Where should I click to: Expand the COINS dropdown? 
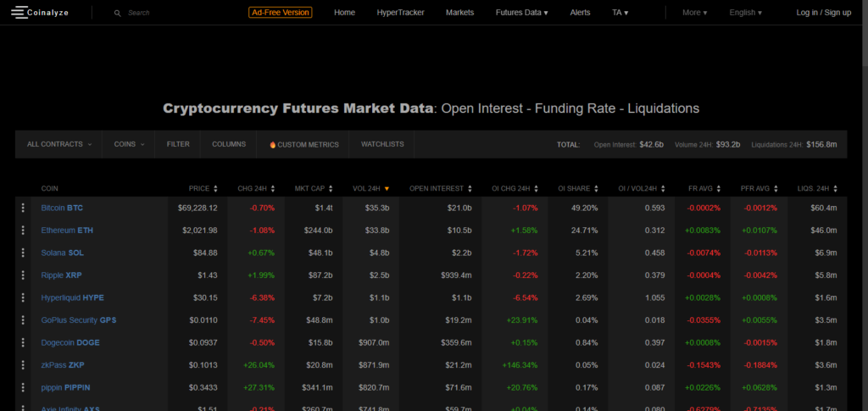coord(129,145)
